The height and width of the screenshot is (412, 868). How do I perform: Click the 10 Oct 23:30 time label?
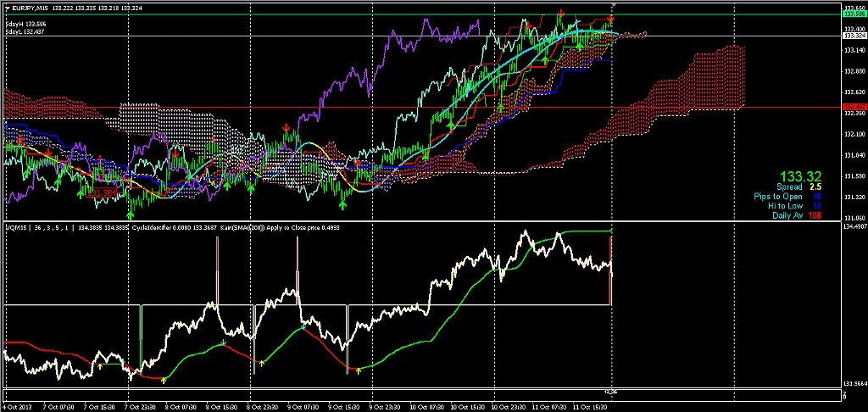pos(507,406)
